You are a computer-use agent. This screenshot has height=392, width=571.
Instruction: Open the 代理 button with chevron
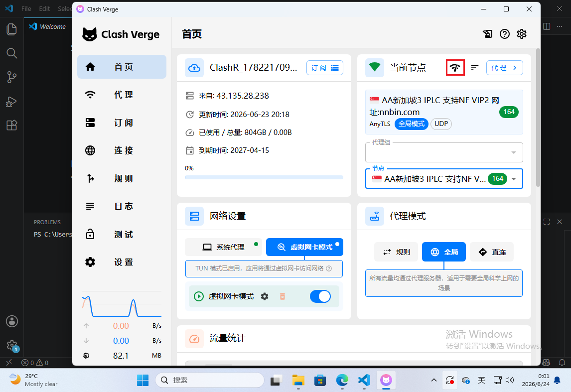pos(504,68)
